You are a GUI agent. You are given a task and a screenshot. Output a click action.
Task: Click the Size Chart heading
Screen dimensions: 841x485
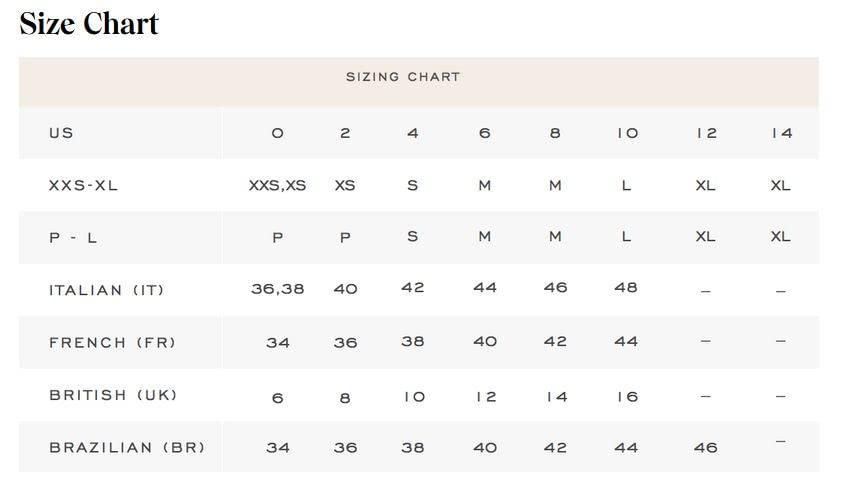click(89, 24)
